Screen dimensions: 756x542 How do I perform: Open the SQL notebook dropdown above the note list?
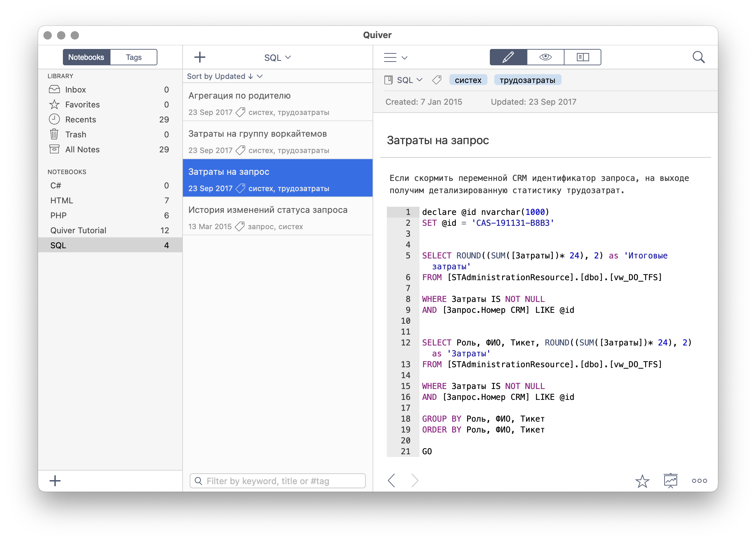(x=278, y=57)
